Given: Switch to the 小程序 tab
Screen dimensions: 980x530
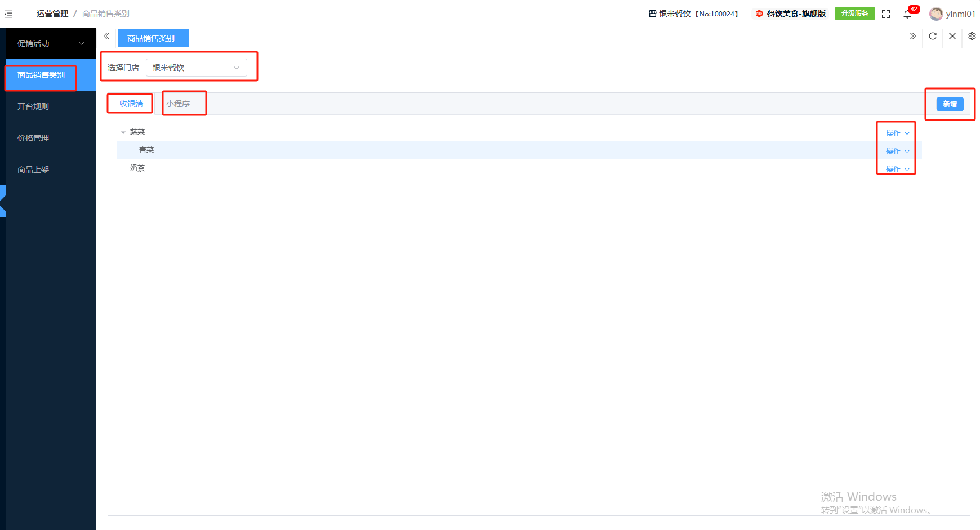Looking at the screenshot, I should pyautogui.click(x=178, y=104).
